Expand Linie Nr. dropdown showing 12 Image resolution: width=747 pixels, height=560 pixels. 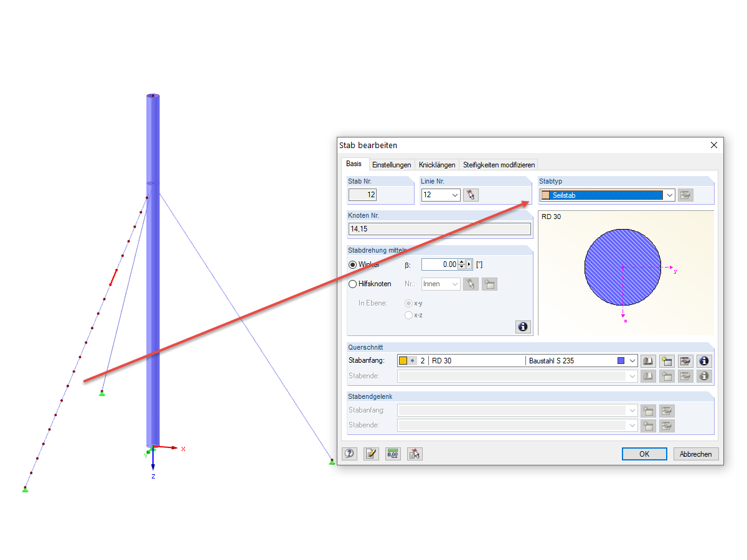(x=454, y=195)
